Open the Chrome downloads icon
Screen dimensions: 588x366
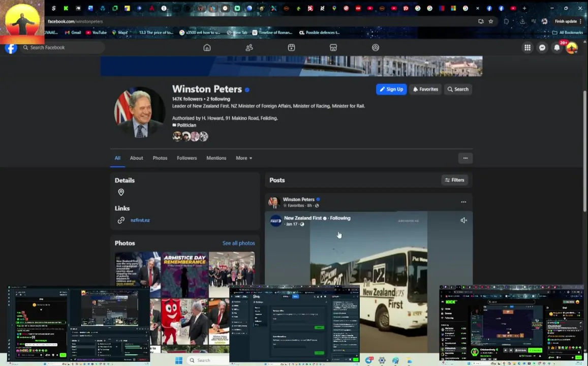522,21
